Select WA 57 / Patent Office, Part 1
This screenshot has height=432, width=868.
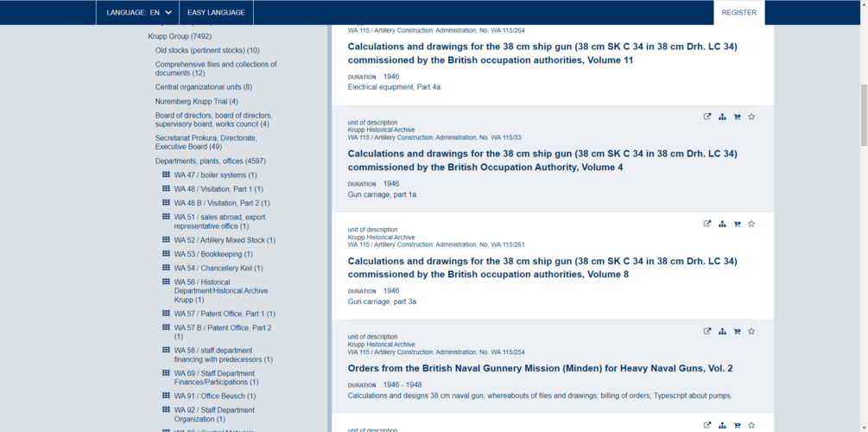(225, 314)
